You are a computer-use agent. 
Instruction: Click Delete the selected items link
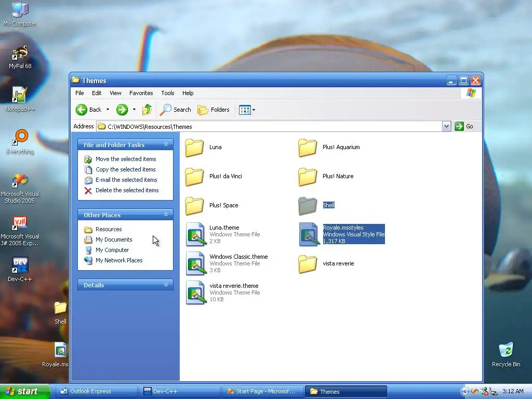pyautogui.click(x=127, y=190)
